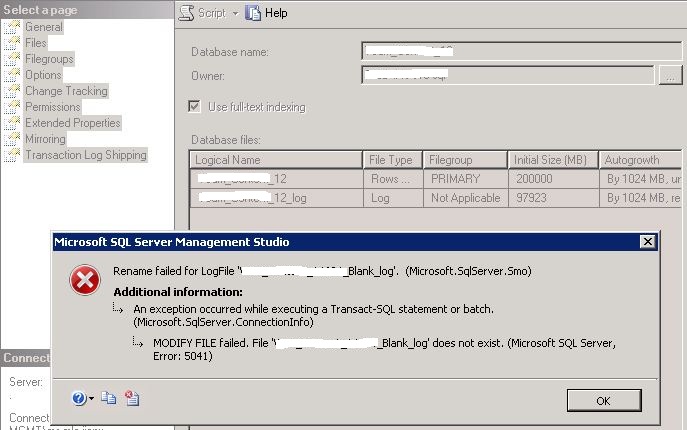Go to Change Tracking page
Viewport: 687px width, 430px height.
[x=66, y=91]
